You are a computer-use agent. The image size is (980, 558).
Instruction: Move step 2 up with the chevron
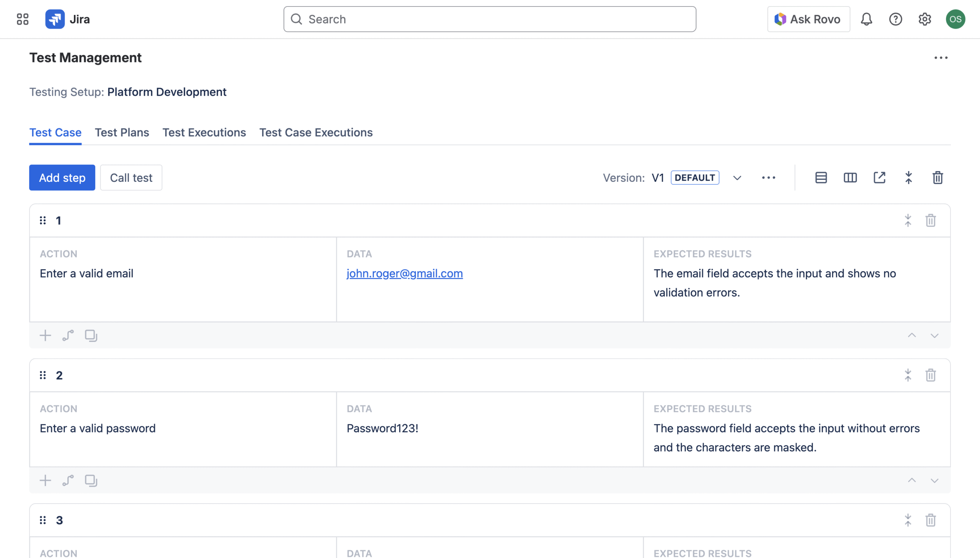click(911, 480)
